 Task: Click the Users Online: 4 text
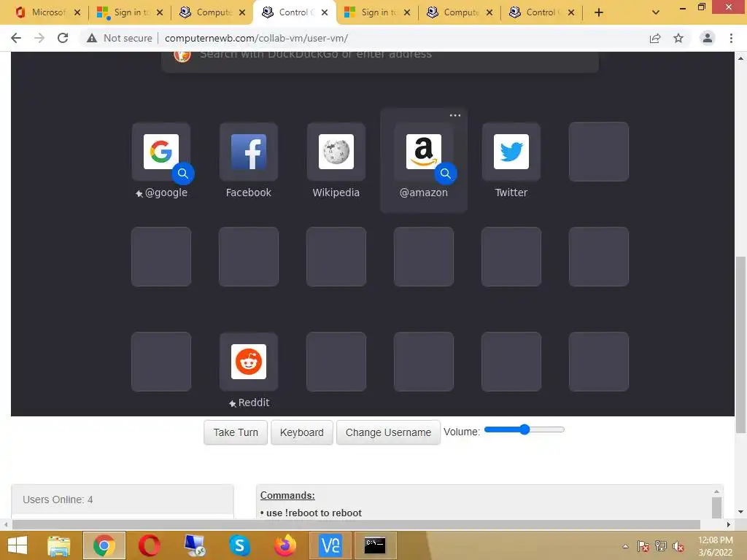(58, 499)
